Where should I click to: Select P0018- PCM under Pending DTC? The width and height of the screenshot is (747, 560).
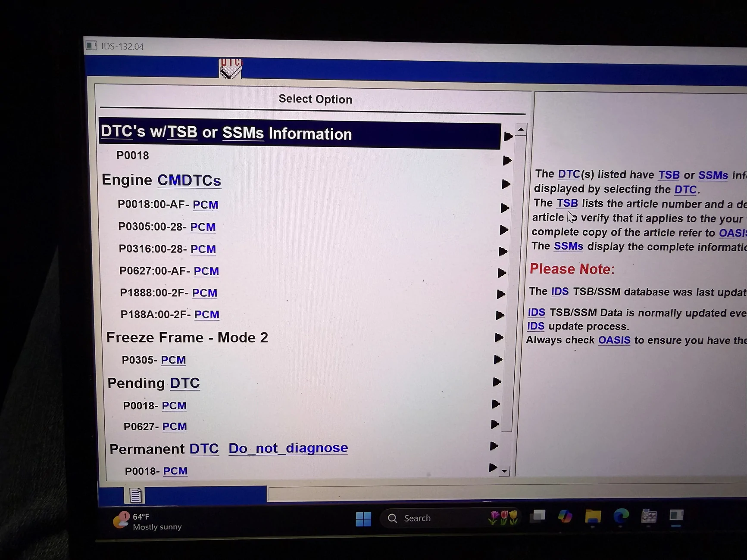[155, 406]
